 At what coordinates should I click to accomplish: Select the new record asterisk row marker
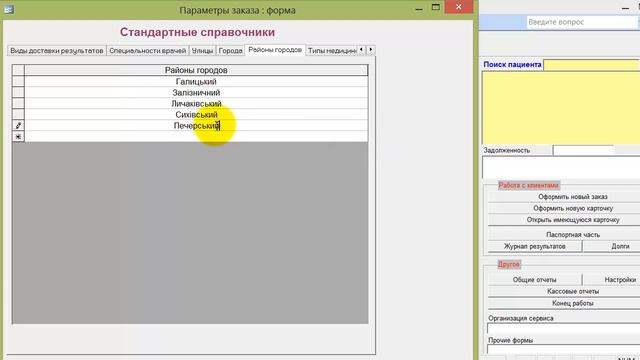coord(18,136)
